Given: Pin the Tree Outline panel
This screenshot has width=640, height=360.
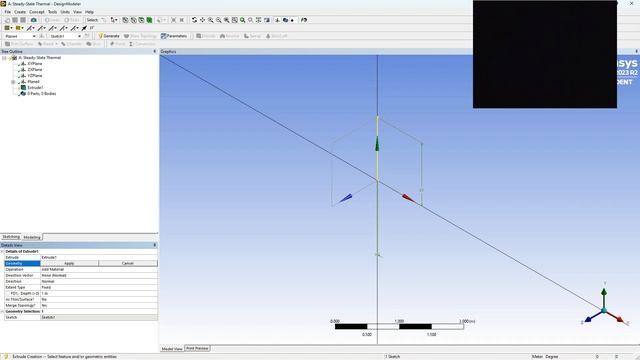Looking at the screenshot, I should click(x=154, y=51).
